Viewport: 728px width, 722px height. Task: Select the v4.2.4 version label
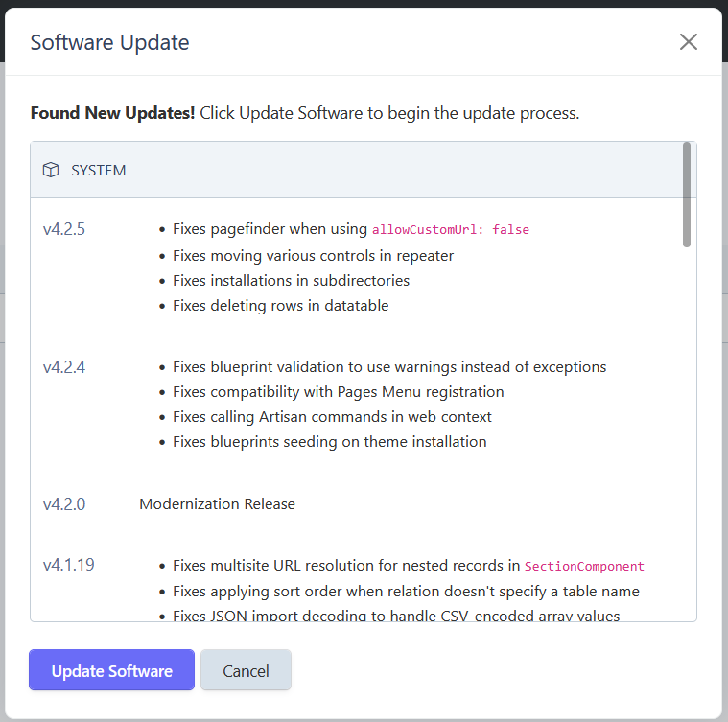click(64, 367)
